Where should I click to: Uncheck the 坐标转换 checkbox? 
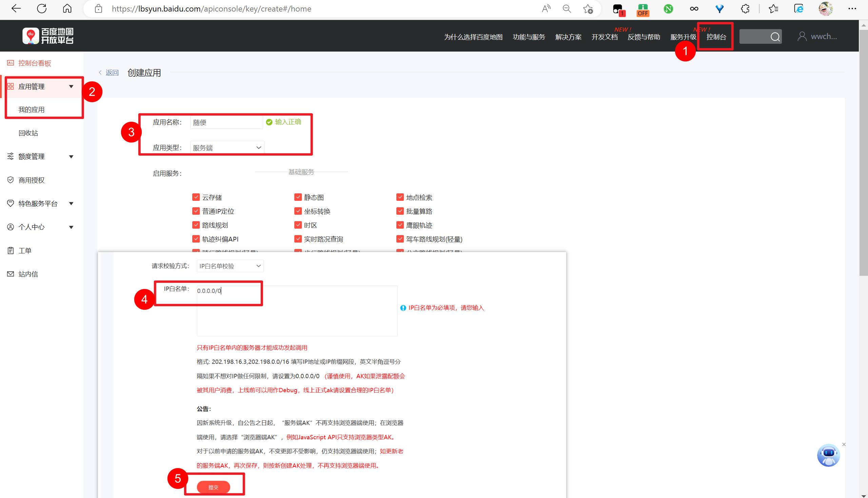[x=298, y=211]
